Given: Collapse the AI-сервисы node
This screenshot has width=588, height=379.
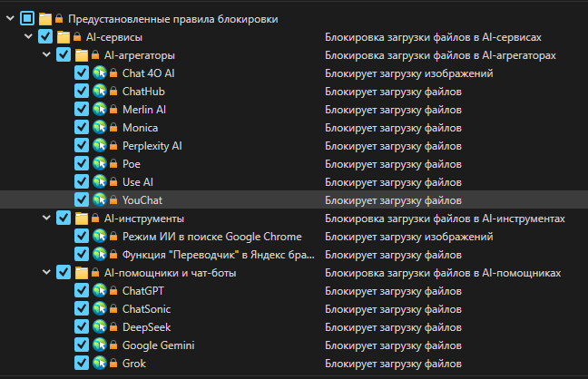Looking at the screenshot, I should point(28,37).
